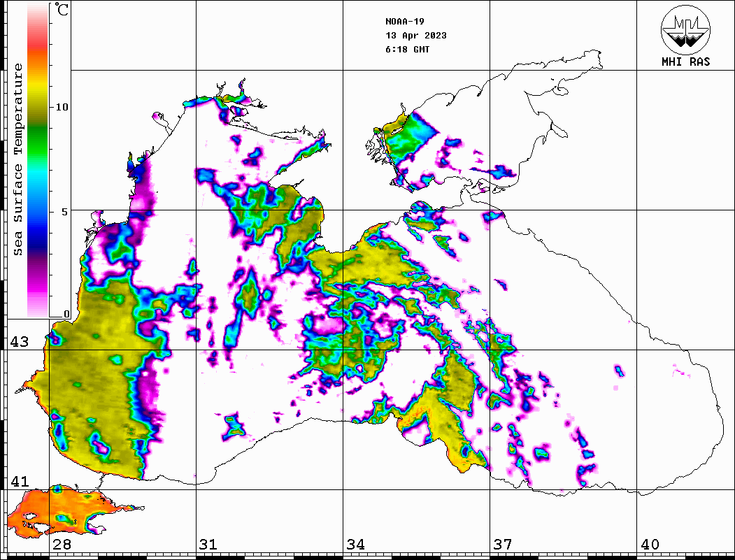Click the temperature color scale bar

(x=38, y=160)
